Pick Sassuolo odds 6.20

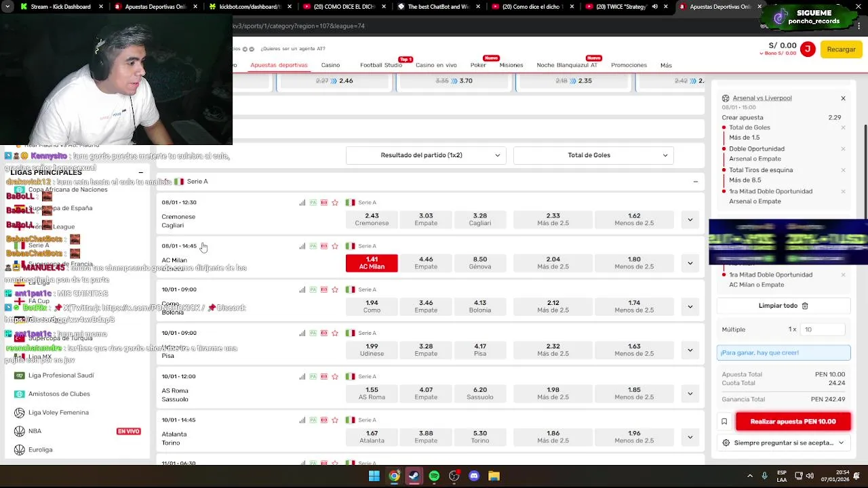click(x=480, y=392)
